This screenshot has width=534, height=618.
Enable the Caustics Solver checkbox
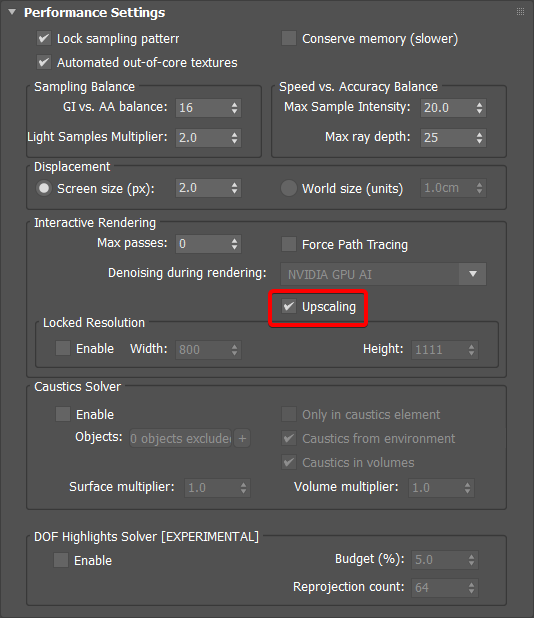coord(63,414)
